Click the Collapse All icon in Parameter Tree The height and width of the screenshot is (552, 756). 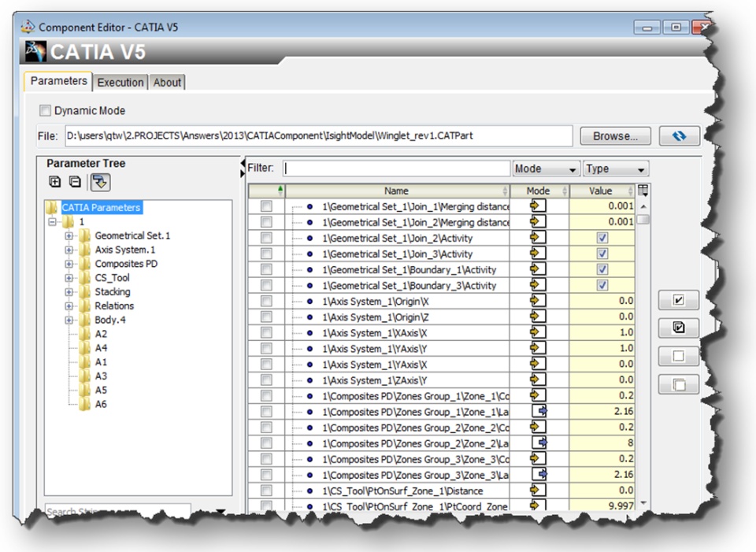coord(75,182)
